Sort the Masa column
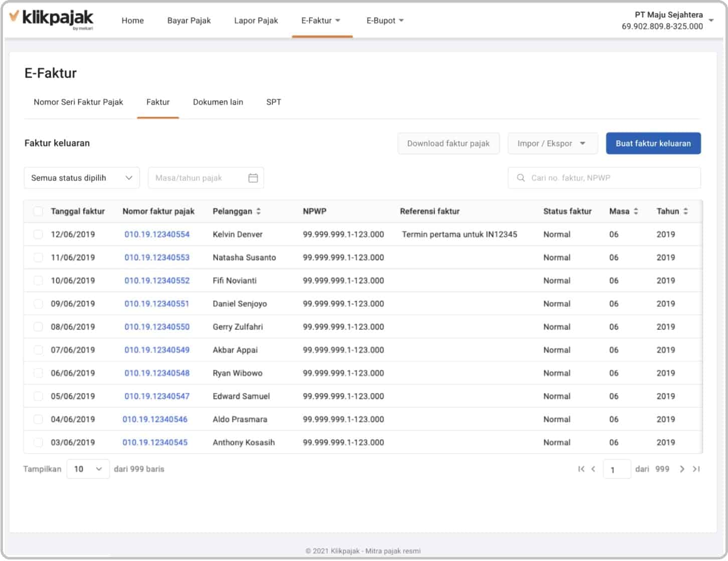 click(x=636, y=211)
